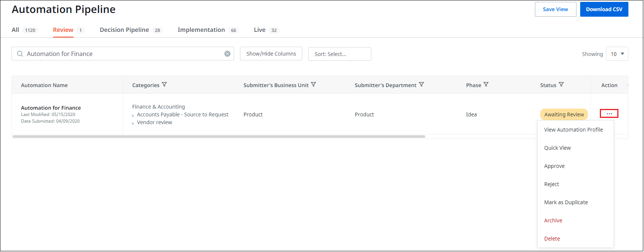This screenshot has height=252, width=644.
Task: Click Archive in the action menu
Action: point(553,220)
